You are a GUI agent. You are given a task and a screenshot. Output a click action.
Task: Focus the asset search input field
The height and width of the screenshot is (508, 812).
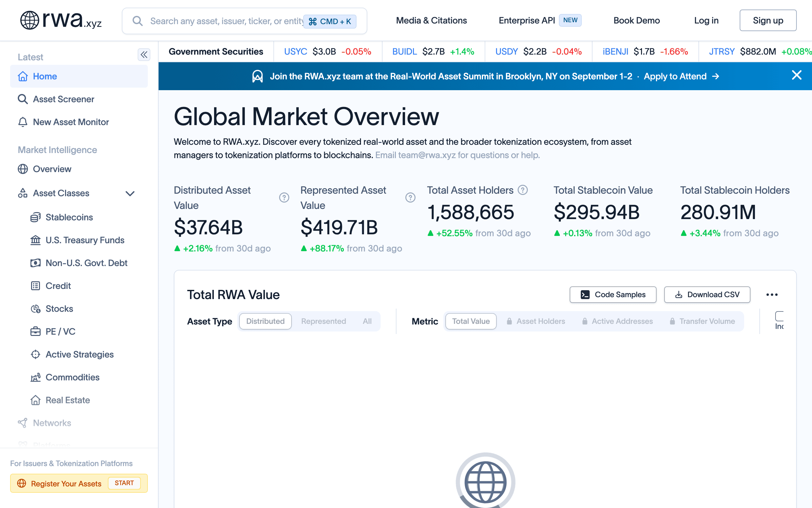click(x=244, y=21)
